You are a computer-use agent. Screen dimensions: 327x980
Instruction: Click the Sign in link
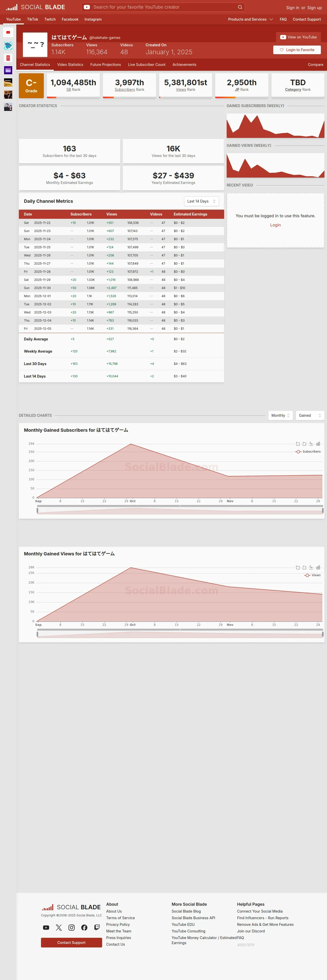[x=292, y=8]
